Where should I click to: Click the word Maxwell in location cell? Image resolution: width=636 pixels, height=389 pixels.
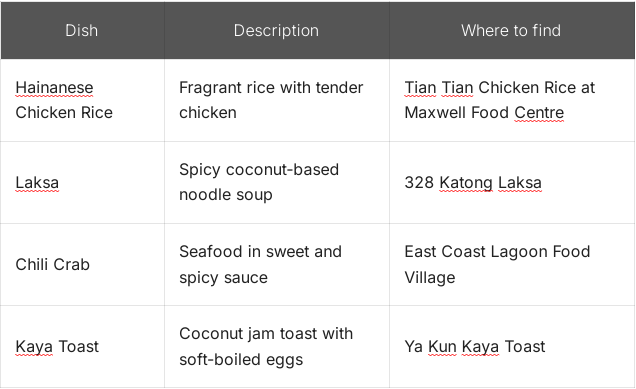pyautogui.click(x=435, y=113)
